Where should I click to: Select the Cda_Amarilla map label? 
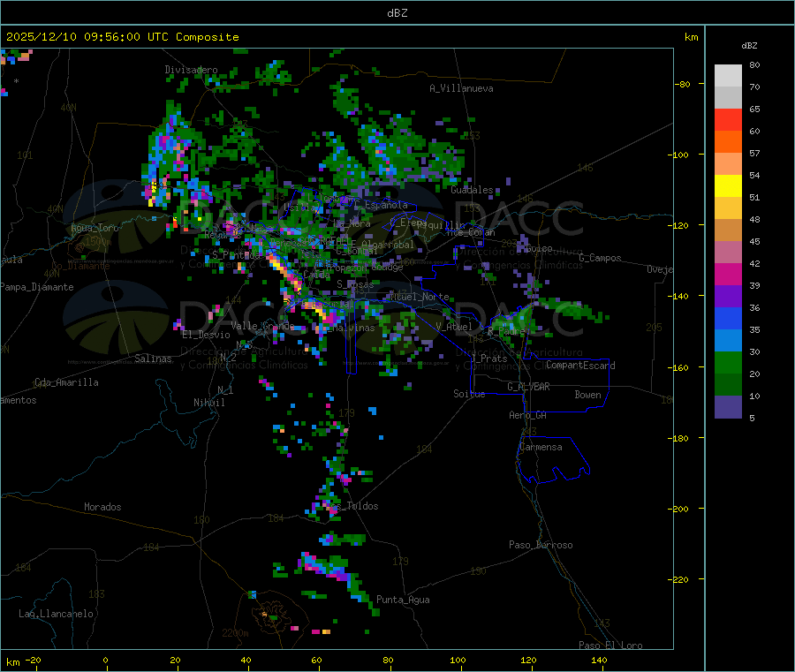tap(66, 382)
